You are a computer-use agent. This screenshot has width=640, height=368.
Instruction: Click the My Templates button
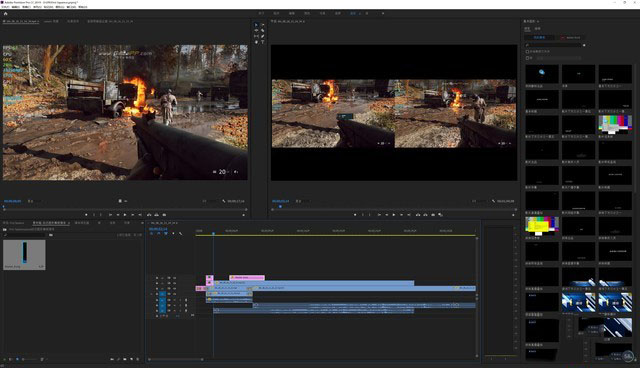pos(539,38)
